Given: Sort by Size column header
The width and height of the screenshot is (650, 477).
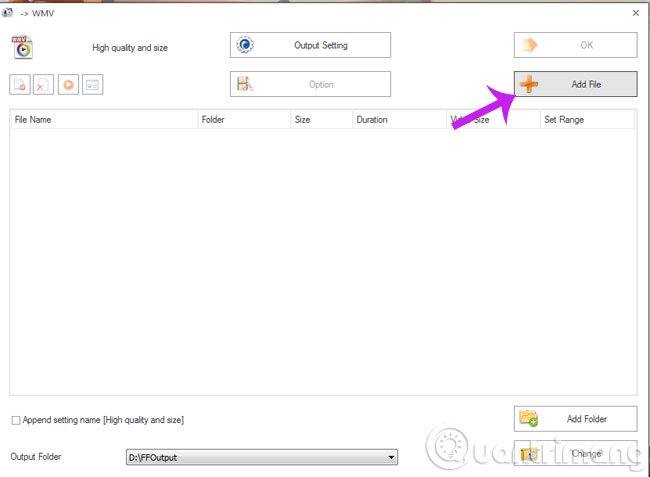Looking at the screenshot, I should (x=321, y=119).
